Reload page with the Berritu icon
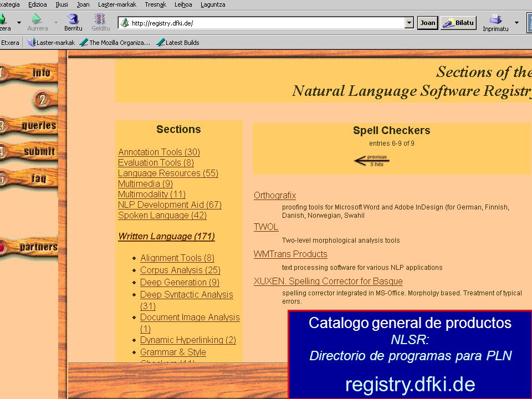Image resolution: width=532 pixels, height=399 pixels. 73,19
